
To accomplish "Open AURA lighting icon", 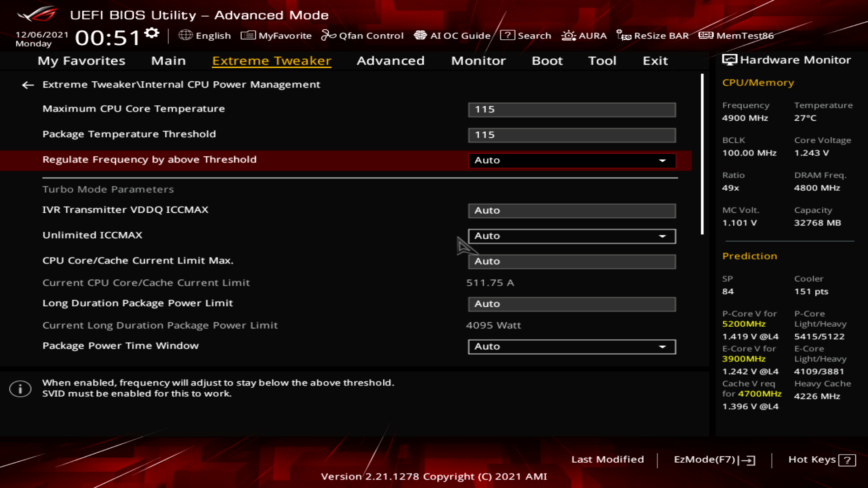I will click(568, 35).
